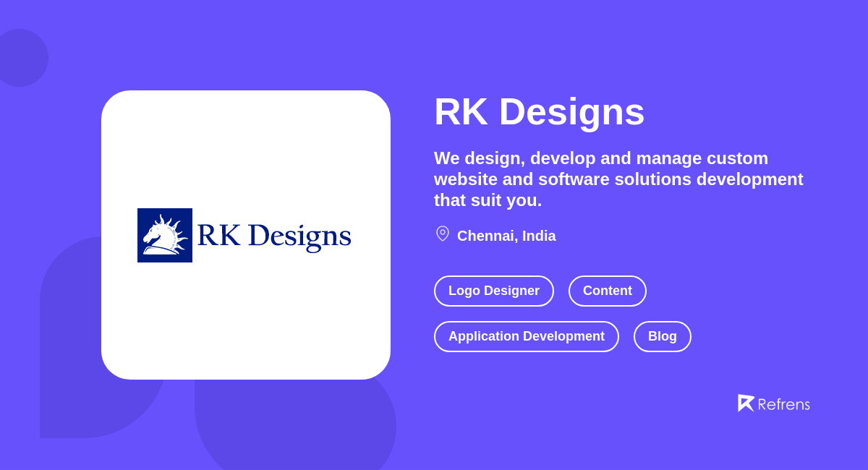868x470 pixels.
Task: Click the pin marker beside Chennai
Action: point(442,234)
